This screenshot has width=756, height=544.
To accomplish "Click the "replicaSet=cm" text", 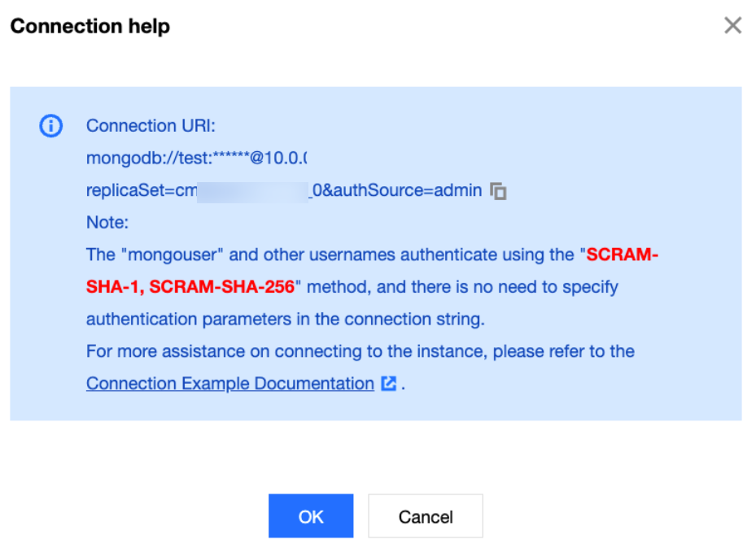I will pos(141,191).
